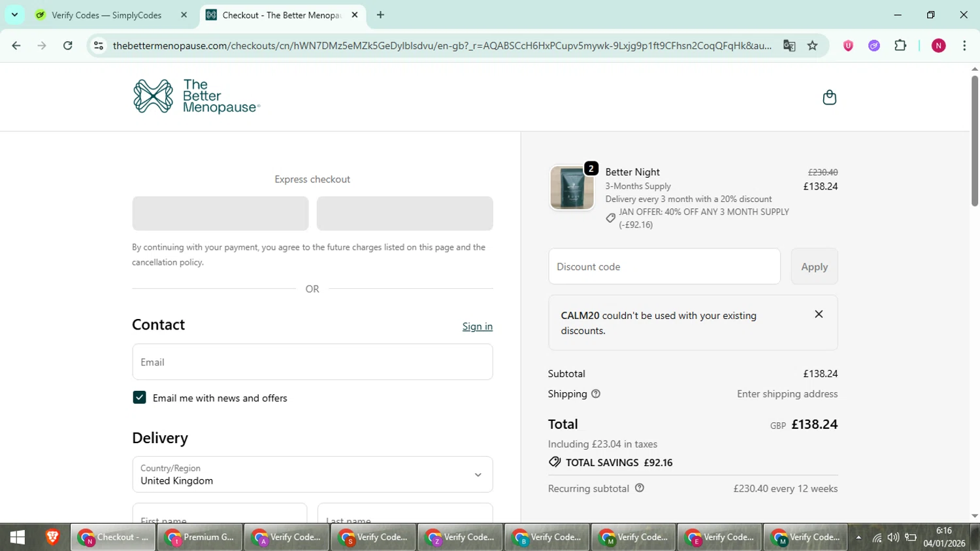Open the shopping bag cart icon

[x=829, y=97]
